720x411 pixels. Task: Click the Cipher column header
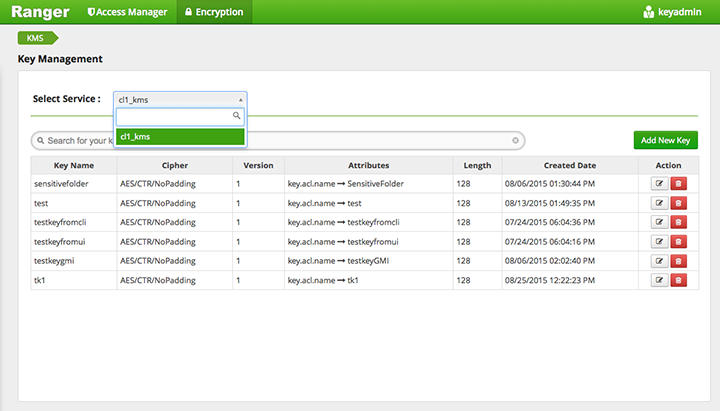tap(174, 165)
